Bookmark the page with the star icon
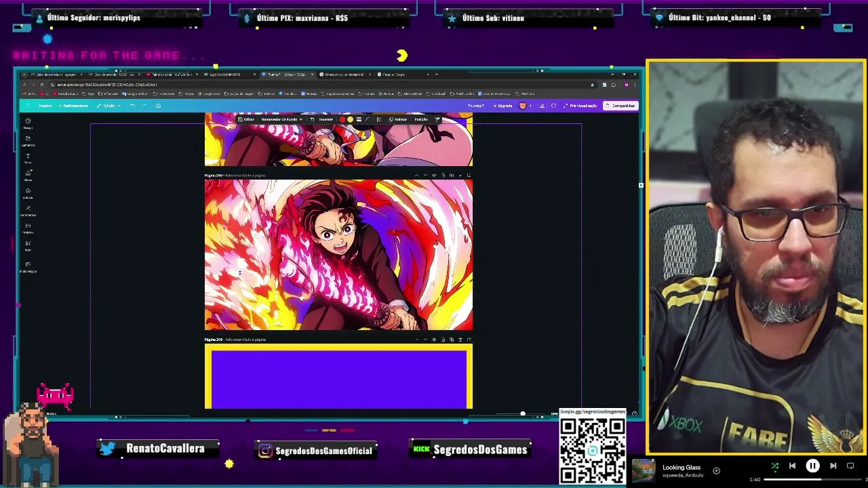This screenshot has width=868, height=488. pyautogui.click(x=592, y=85)
